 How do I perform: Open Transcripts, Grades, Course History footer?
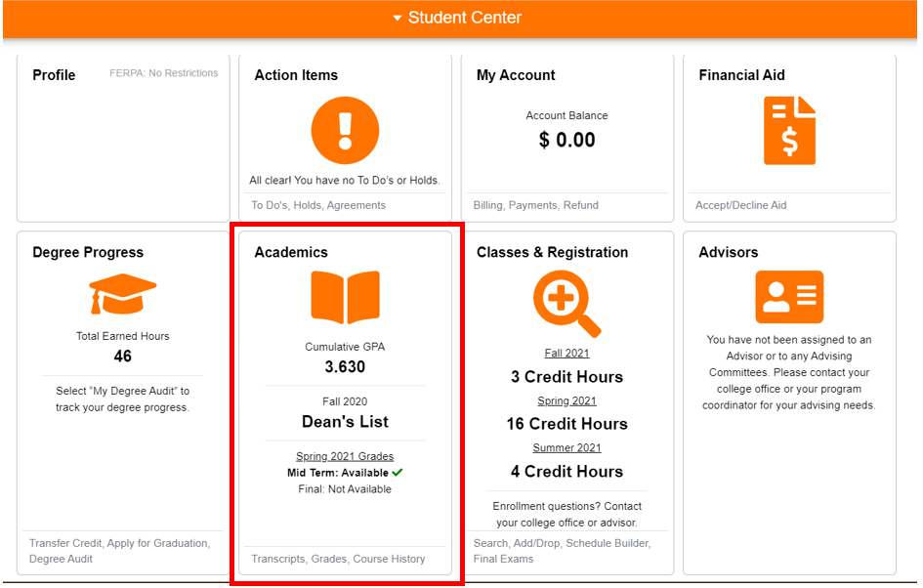tap(338, 559)
